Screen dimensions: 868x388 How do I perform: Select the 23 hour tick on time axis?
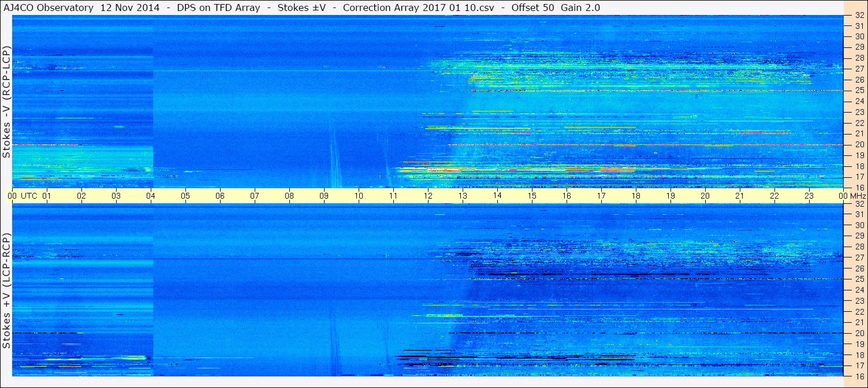click(809, 196)
